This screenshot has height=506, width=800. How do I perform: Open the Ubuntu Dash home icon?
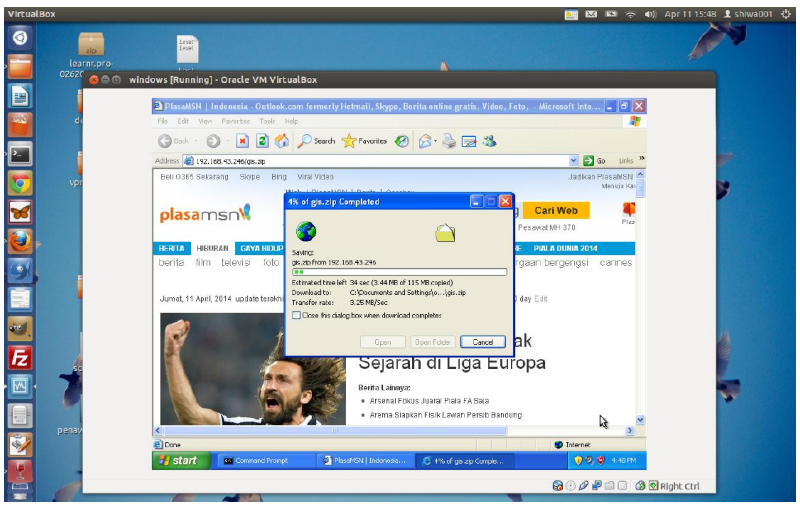(x=19, y=38)
